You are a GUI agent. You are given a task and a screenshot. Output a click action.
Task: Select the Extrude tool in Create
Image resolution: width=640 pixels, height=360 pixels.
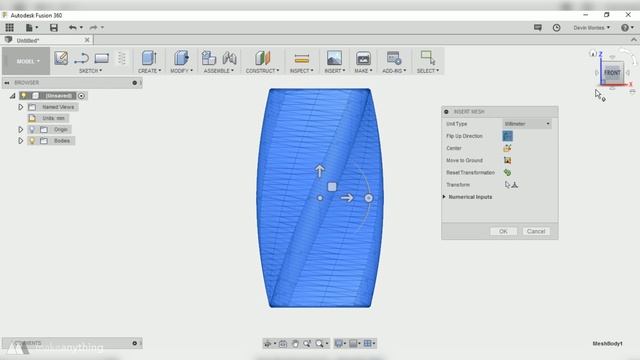[x=149, y=58]
